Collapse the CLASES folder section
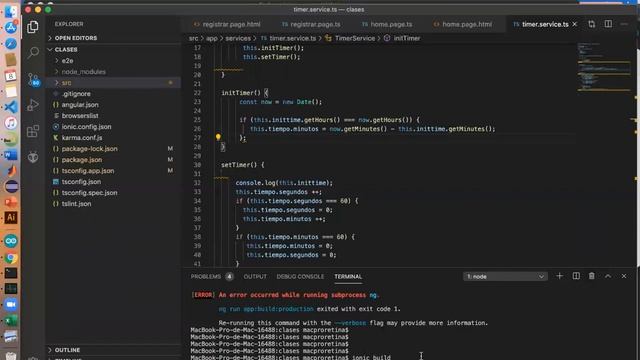The width and height of the screenshot is (640, 360). [66, 49]
